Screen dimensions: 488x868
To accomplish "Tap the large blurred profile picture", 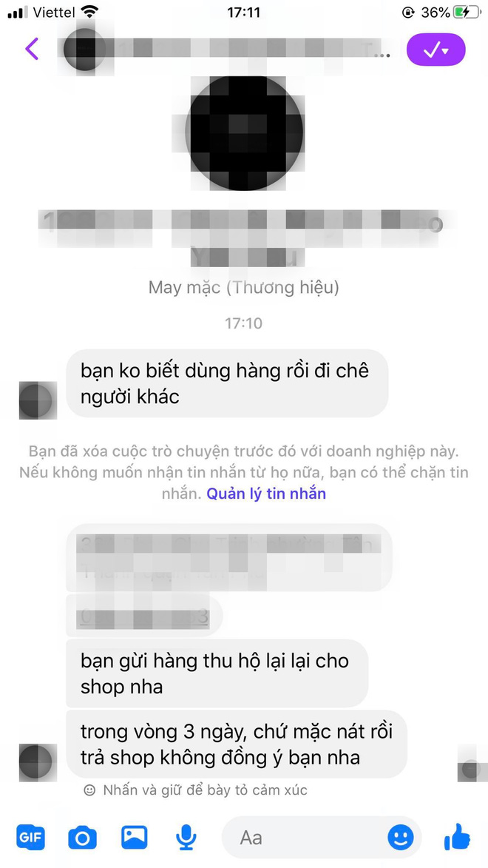I will tap(244, 132).
